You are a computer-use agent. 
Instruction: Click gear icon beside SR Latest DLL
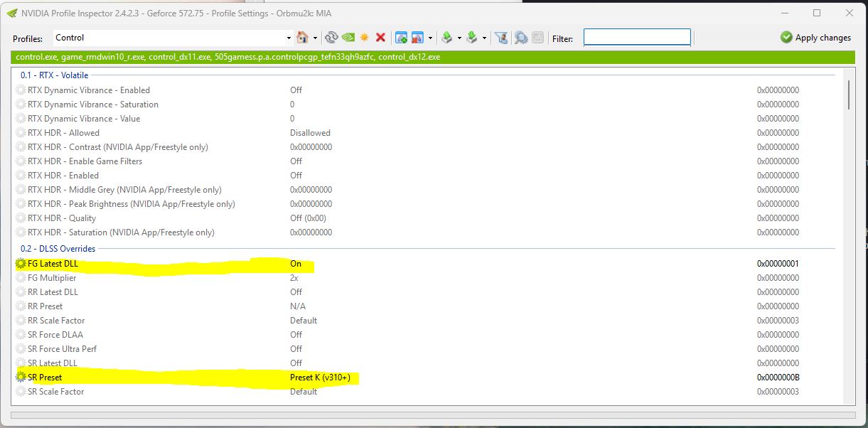(x=21, y=363)
